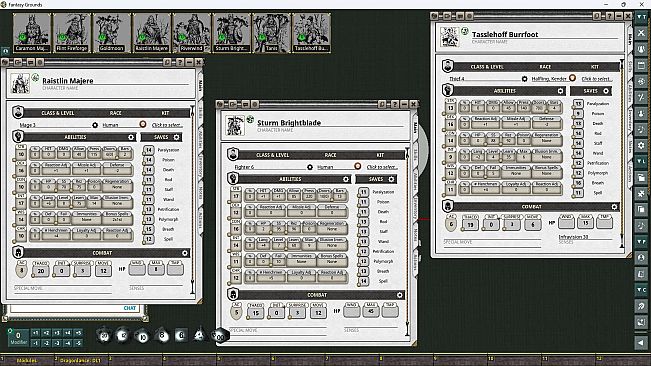Open class details gear next to Fighter 6
The width and height of the screenshot is (651, 366).
310,167
